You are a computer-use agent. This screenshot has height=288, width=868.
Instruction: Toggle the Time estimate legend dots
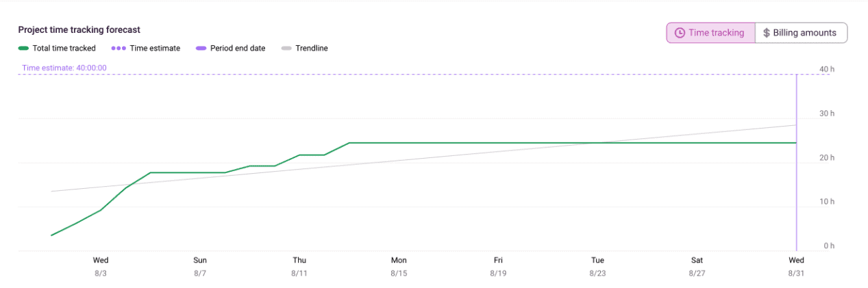coord(118,49)
